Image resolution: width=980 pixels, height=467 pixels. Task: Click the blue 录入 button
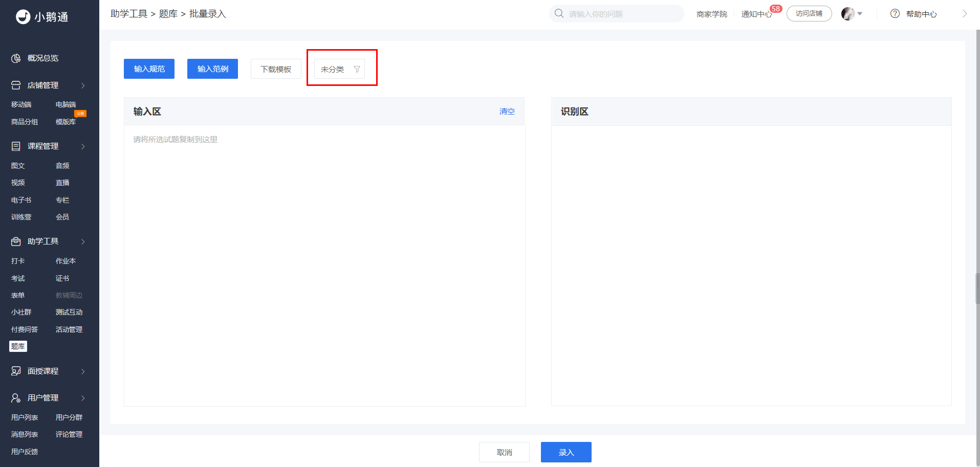pyautogui.click(x=566, y=452)
